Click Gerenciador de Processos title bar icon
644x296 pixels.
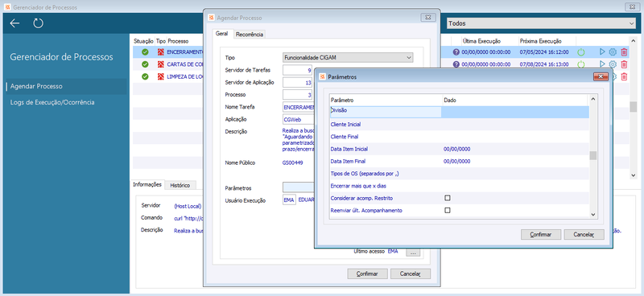(x=7, y=7)
